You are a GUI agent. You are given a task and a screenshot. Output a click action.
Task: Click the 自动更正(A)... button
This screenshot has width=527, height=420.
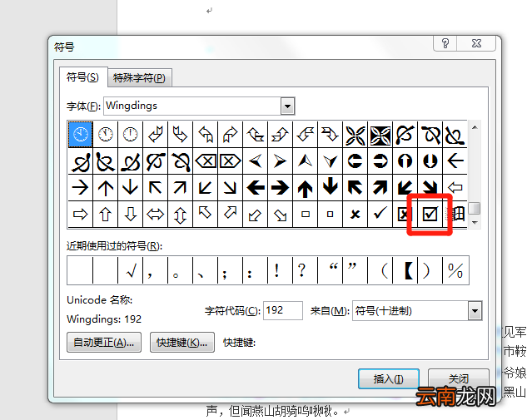(104, 343)
